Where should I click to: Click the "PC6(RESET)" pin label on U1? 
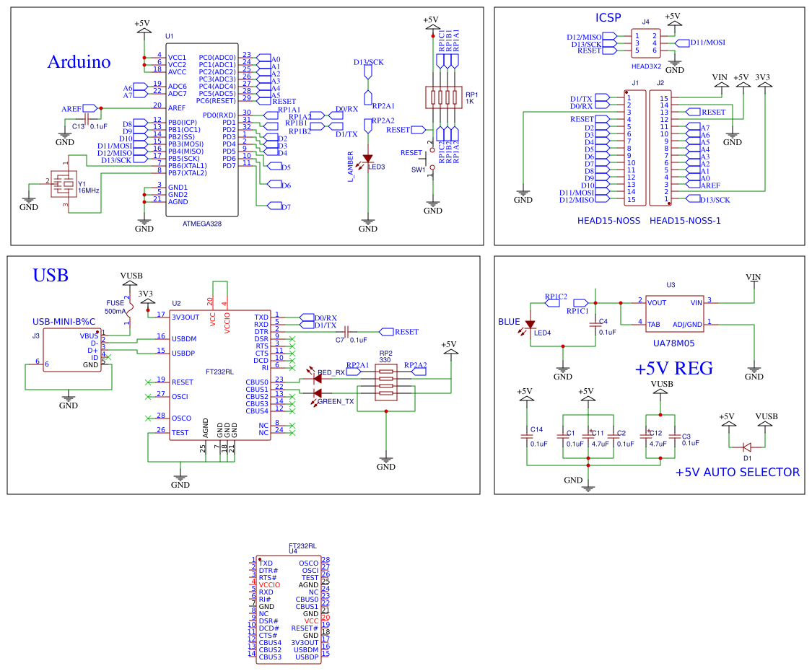point(215,101)
